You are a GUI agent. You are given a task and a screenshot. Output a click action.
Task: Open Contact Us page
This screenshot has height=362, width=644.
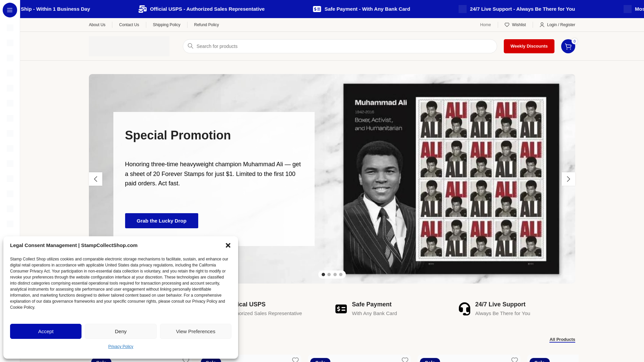pos(129,25)
